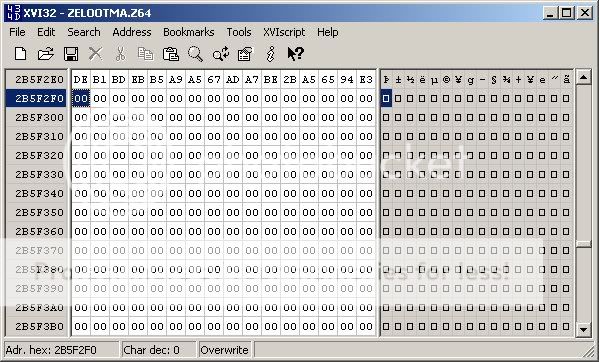Select hex byte AD in first row
The width and height of the screenshot is (599, 362).
(x=233, y=79)
